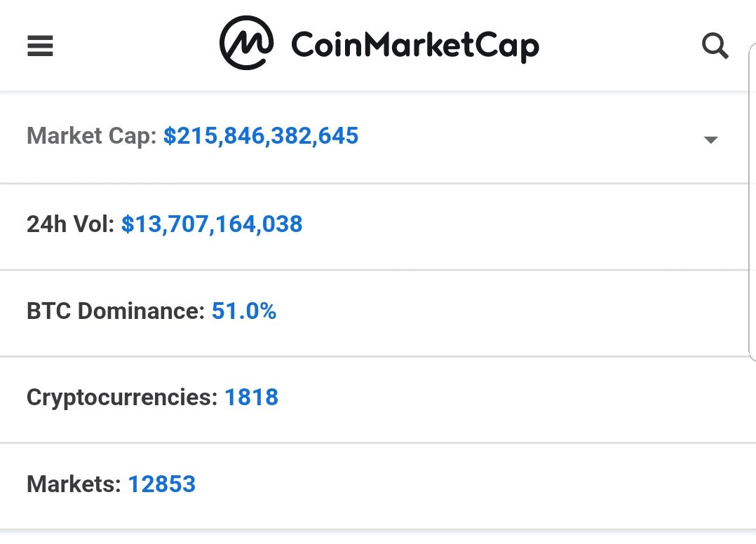Click the Cryptocurrencies label
Image resolution: width=756 pixels, height=544 pixels.
pos(122,398)
